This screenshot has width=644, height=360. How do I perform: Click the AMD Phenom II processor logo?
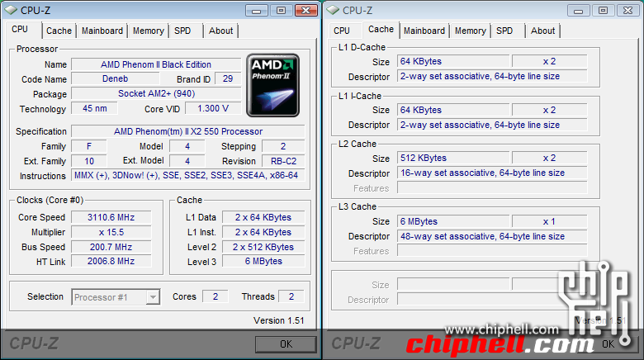[x=272, y=85]
